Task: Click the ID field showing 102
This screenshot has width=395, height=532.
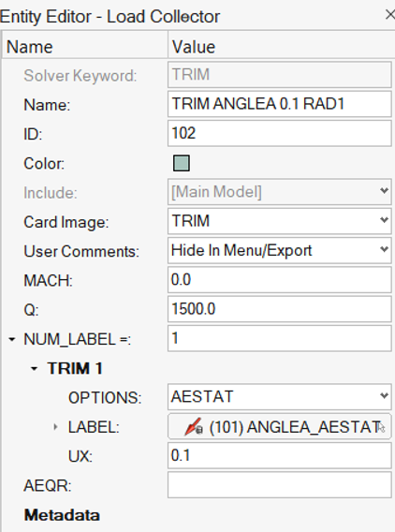Action: click(280, 133)
